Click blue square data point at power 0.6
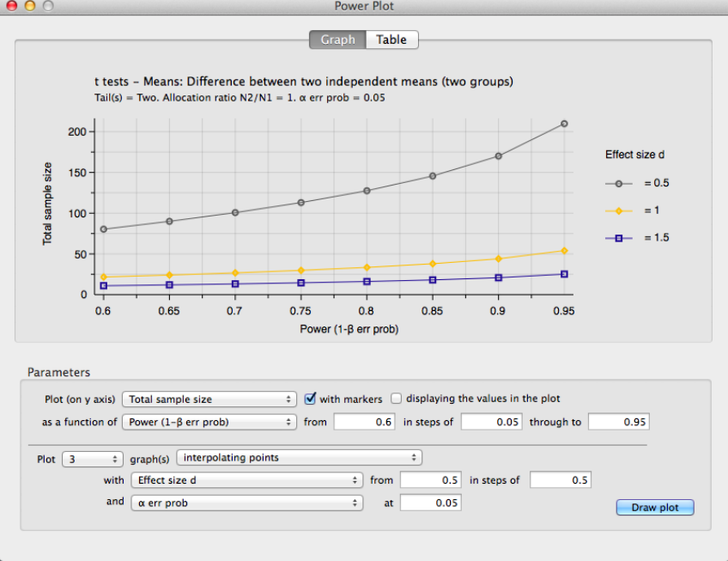Viewport: 728px width, 561px height. point(104,286)
